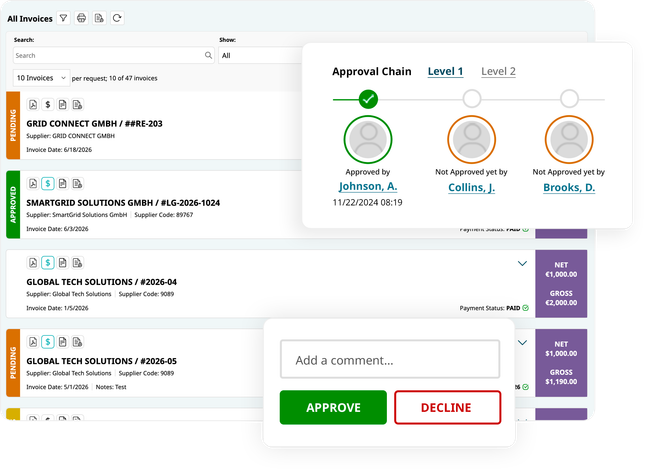Focus the Add a comment field
Image resolution: width=650 pixels, height=474 pixels.
click(x=390, y=359)
